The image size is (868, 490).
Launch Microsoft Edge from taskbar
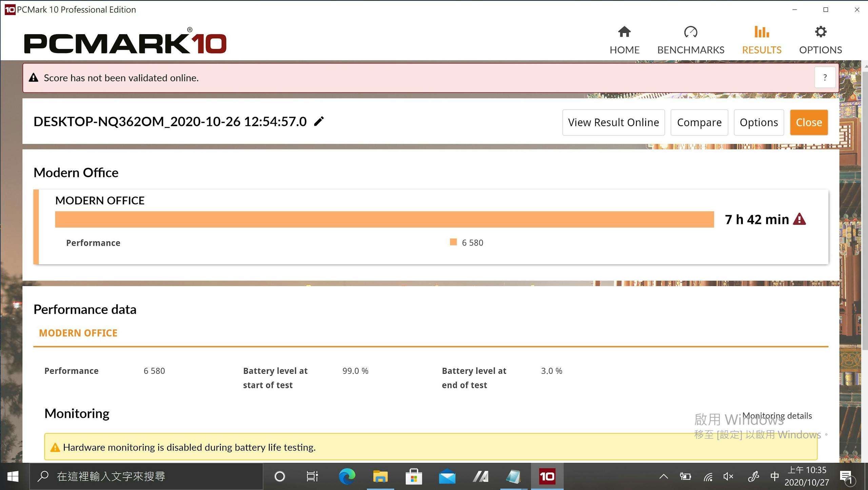click(347, 476)
